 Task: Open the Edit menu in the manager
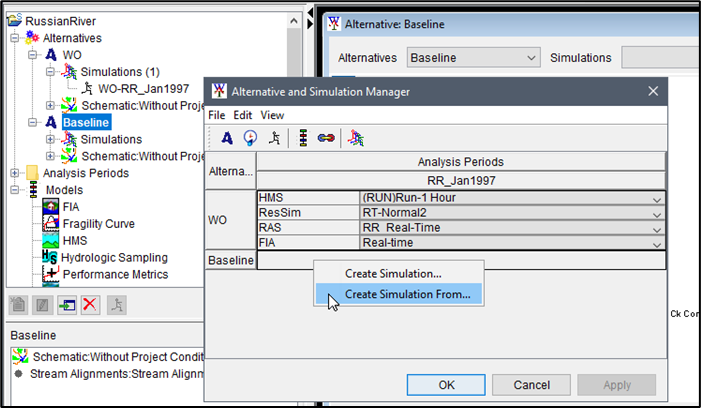(243, 115)
